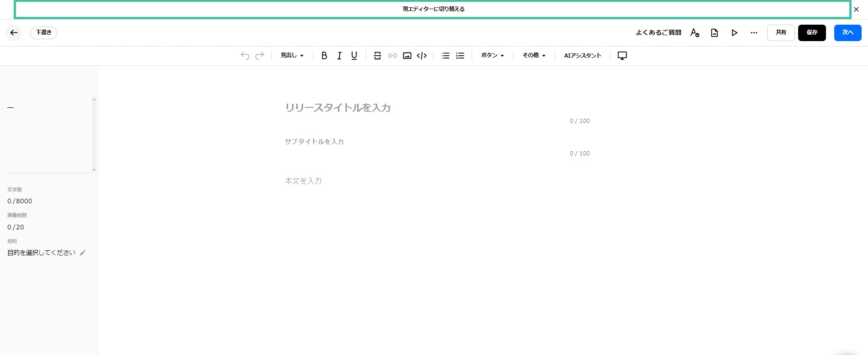
Task: Redo the last edit
Action: (259, 55)
